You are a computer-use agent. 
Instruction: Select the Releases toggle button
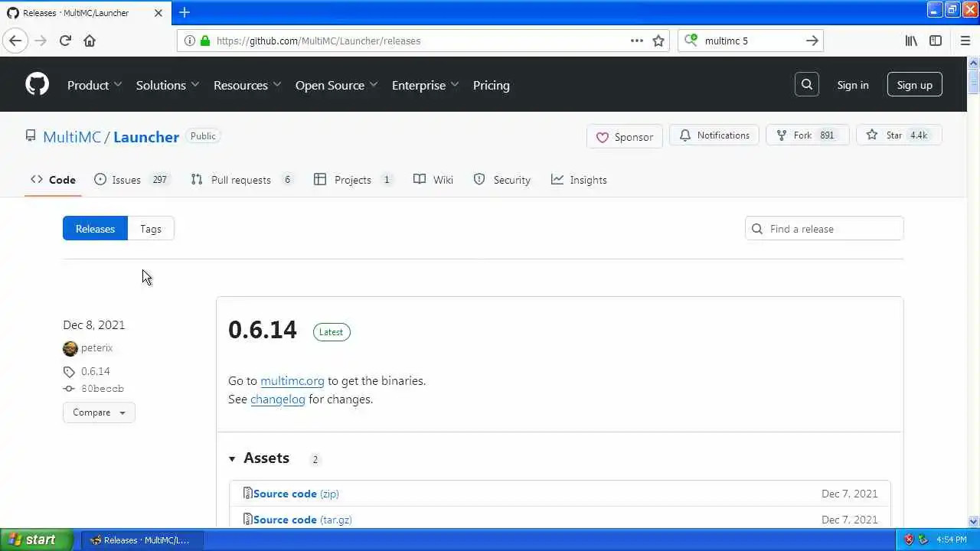(x=95, y=229)
